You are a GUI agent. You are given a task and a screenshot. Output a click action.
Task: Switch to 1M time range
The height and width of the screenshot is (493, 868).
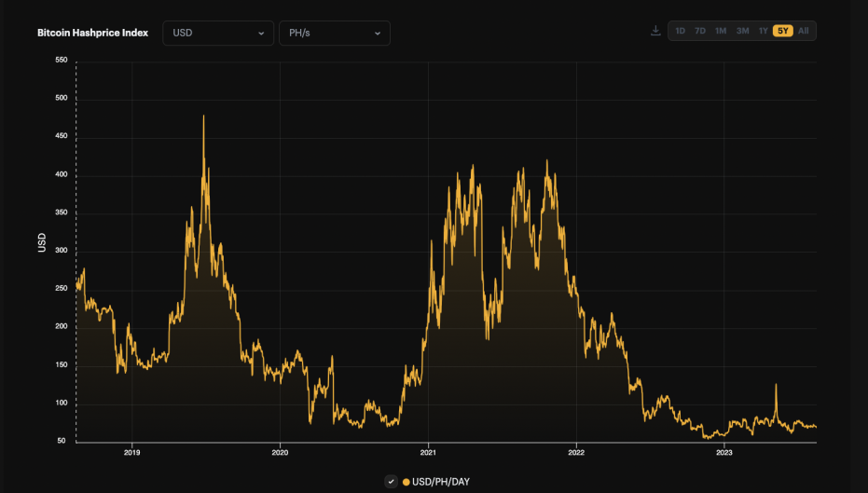coord(720,31)
